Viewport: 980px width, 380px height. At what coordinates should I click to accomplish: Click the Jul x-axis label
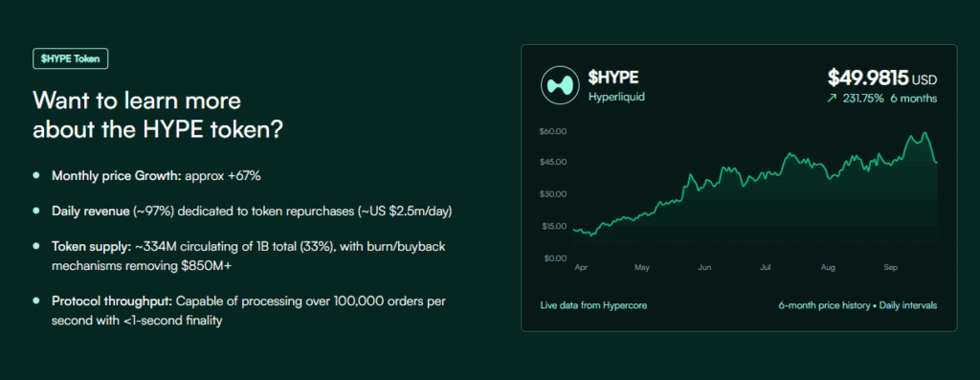pyautogui.click(x=765, y=267)
